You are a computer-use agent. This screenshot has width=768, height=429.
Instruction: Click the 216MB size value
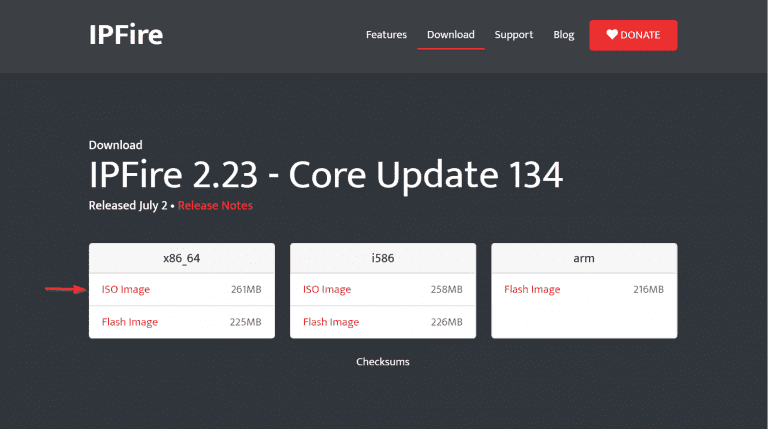point(648,289)
